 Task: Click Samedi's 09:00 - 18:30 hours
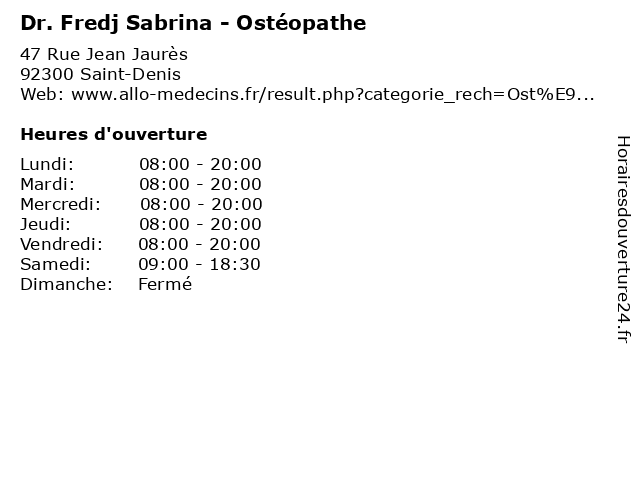[200, 264]
